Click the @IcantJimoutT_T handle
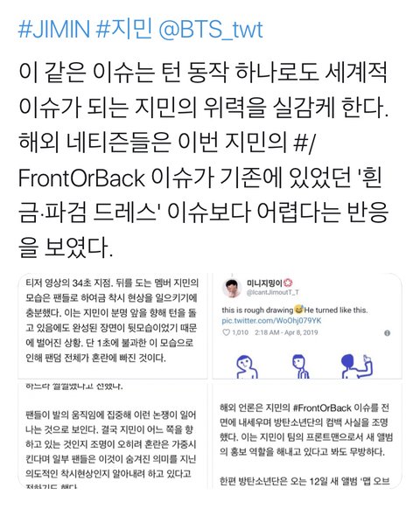This screenshot has width=420, height=509. 273,292
